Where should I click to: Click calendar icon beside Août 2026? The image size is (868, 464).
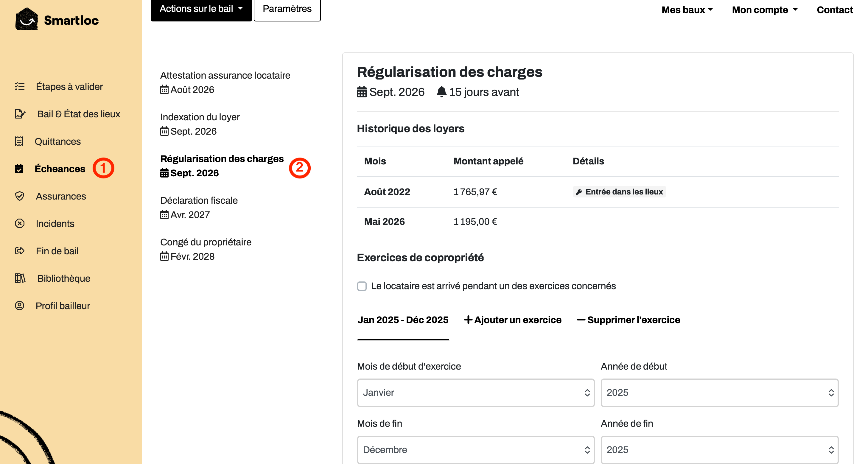click(x=164, y=90)
